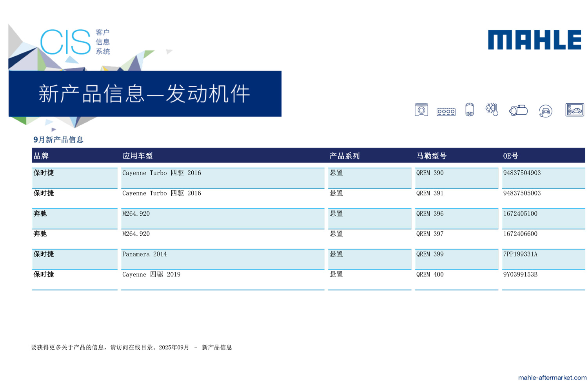The width and height of the screenshot is (588, 381).
Task: Select OE number 94837505003
Action: coord(522,193)
